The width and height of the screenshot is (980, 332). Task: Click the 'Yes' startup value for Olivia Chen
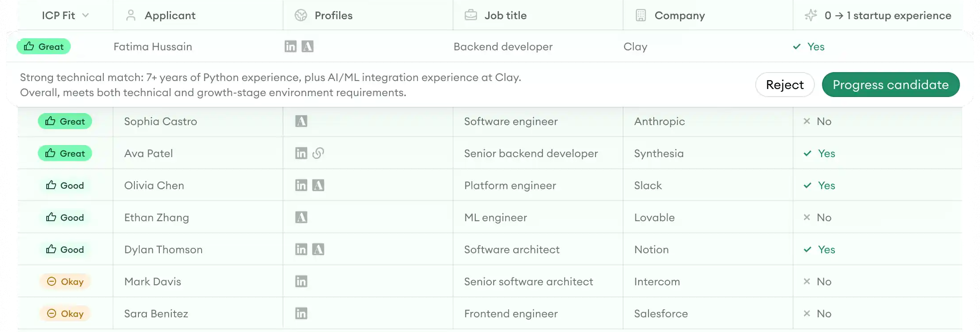pos(819,185)
